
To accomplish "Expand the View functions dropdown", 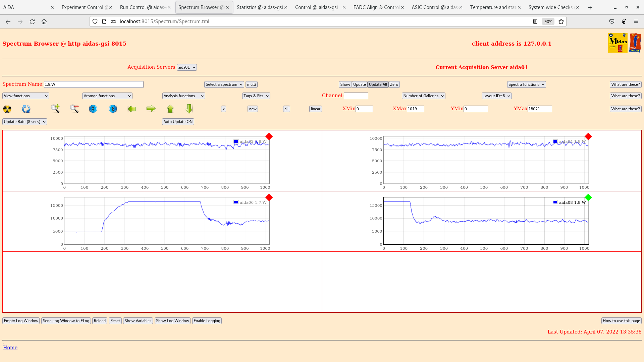I will click(26, 96).
